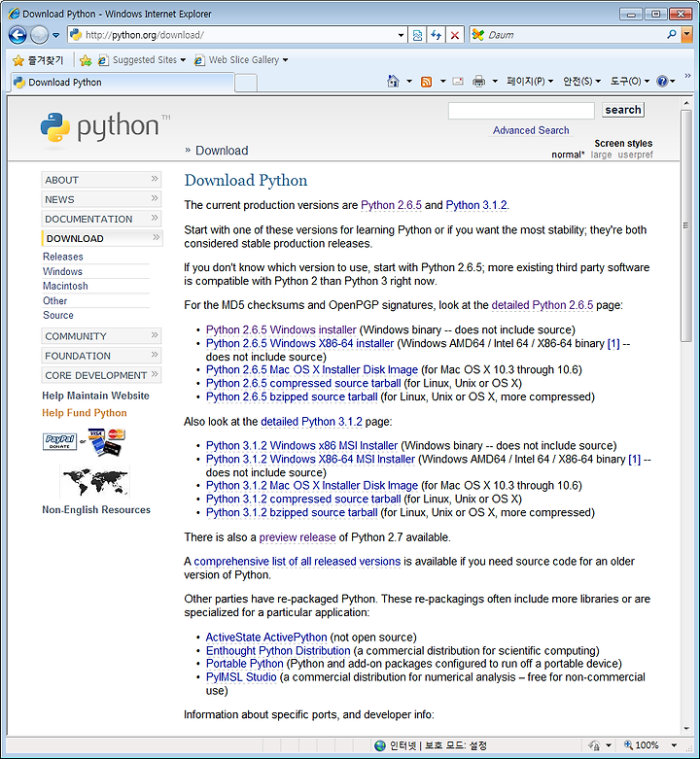Open CORE DEVELOPMENT navigation item
This screenshot has width=700, height=759.
pos(101,375)
